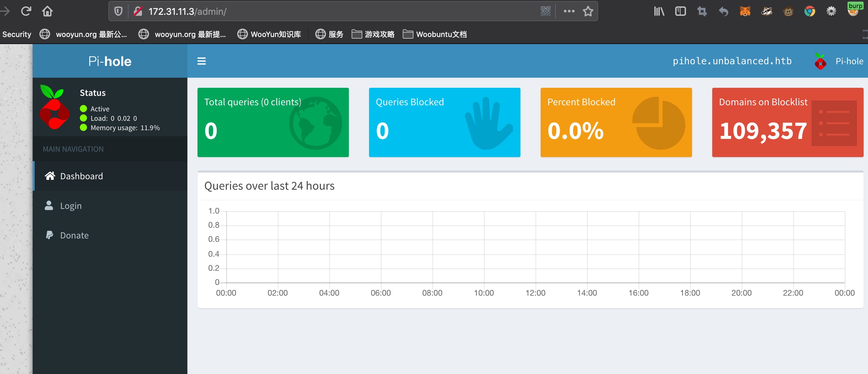Click the screenshot crop toolbar icon

(702, 11)
